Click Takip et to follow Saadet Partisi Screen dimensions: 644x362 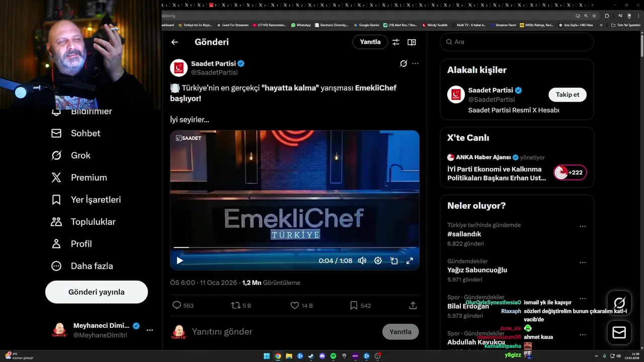pyautogui.click(x=568, y=95)
